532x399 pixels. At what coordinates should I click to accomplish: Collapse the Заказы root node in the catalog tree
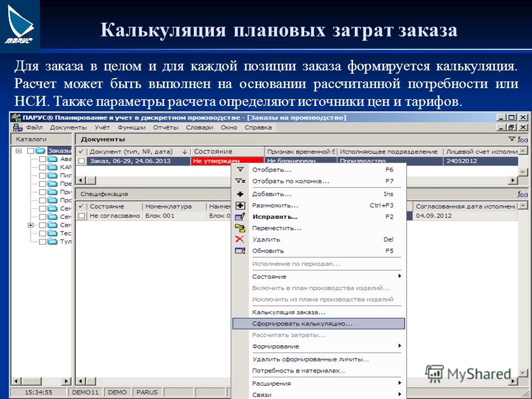coord(19,151)
